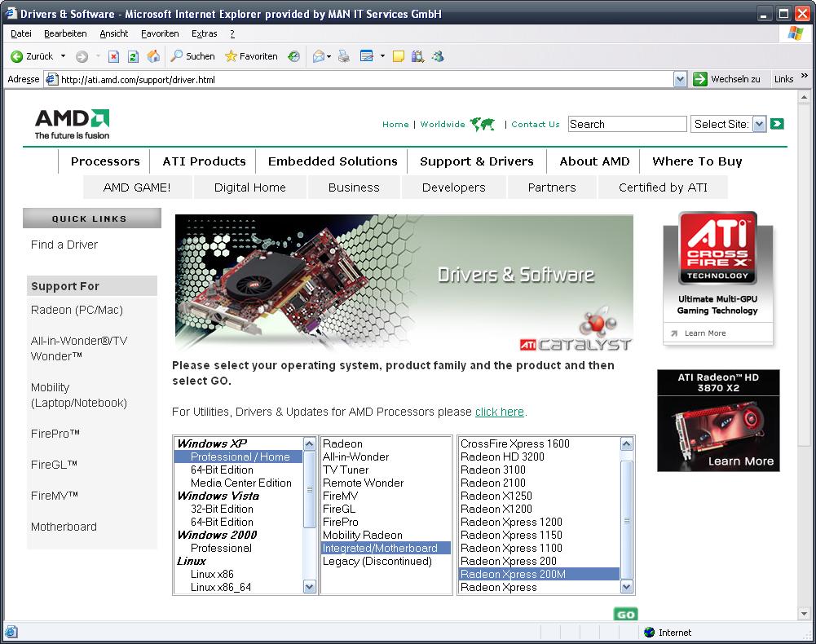Viewport: 816px width, 644px height.
Task: Open the mail icon dropdown arrow
Action: [x=329, y=56]
